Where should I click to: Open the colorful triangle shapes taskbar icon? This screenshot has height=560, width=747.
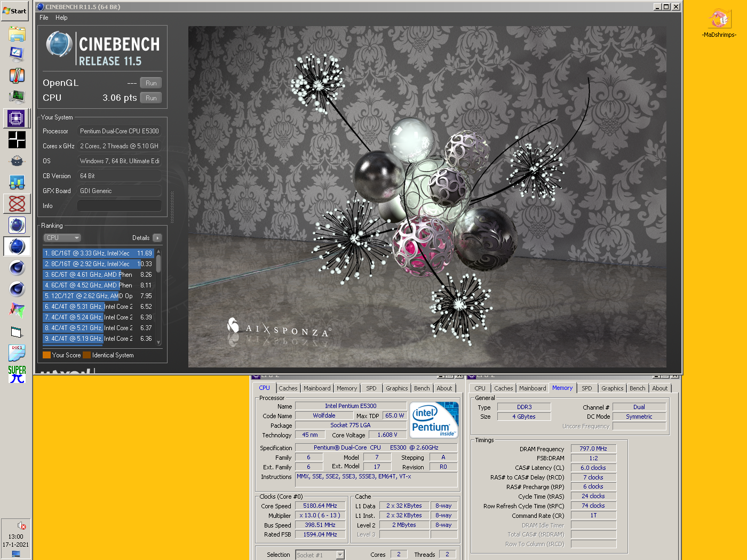pos(17,310)
